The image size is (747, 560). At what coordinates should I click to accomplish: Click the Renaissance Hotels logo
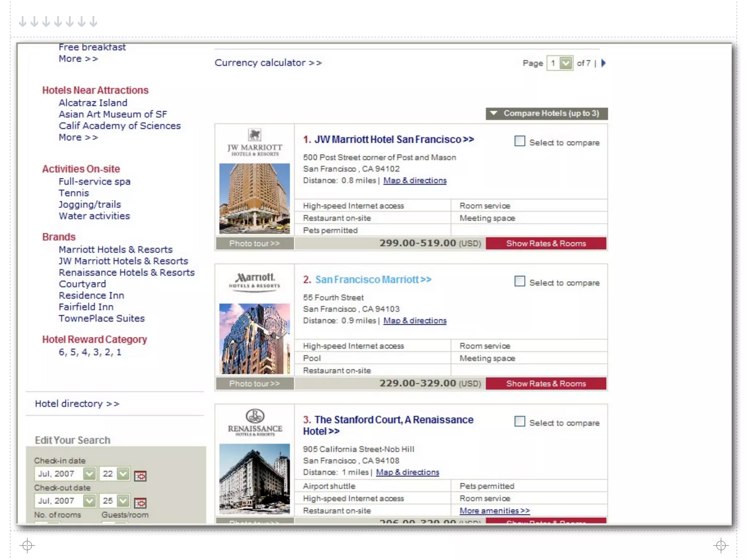pos(255,422)
